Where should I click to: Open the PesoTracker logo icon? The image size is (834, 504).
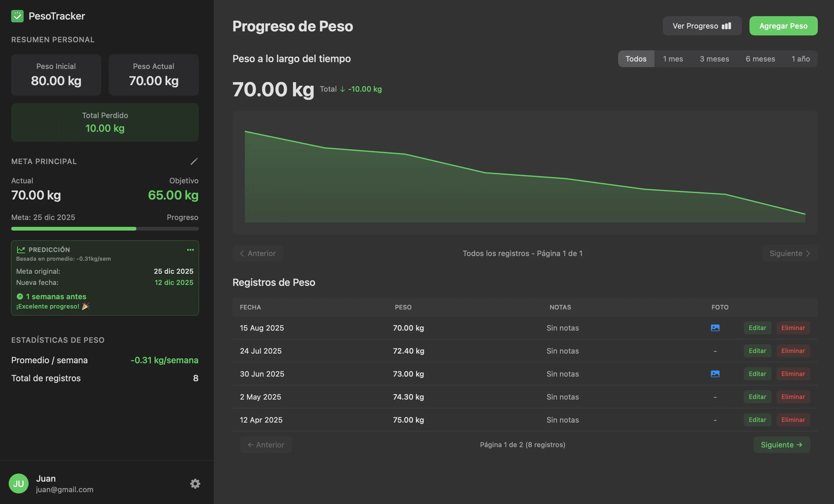18,16
